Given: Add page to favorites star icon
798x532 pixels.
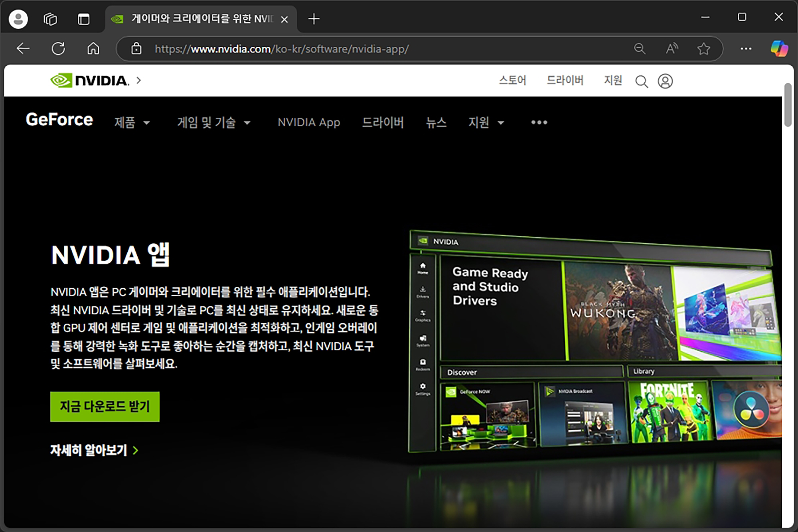Looking at the screenshot, I should [x=703, y=49].
